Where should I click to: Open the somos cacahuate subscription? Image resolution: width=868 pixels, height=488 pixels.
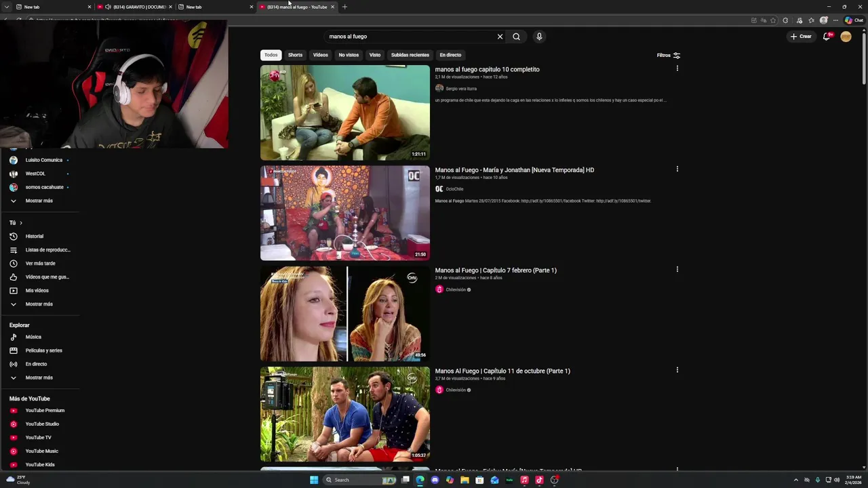click(39, 187)
